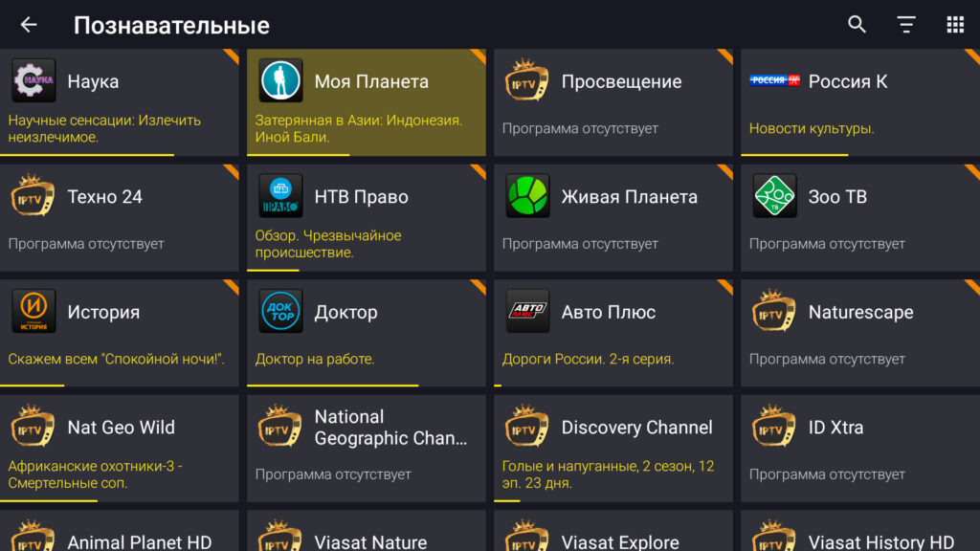Click the Просвещение IPTV logo
The width and height of the screenshot is (980, 551).
click(x=527, y=80)
